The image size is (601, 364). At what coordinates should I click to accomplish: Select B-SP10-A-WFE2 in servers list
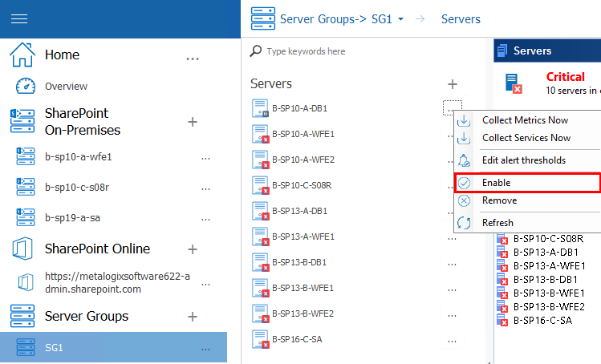(x=303, y=160)
